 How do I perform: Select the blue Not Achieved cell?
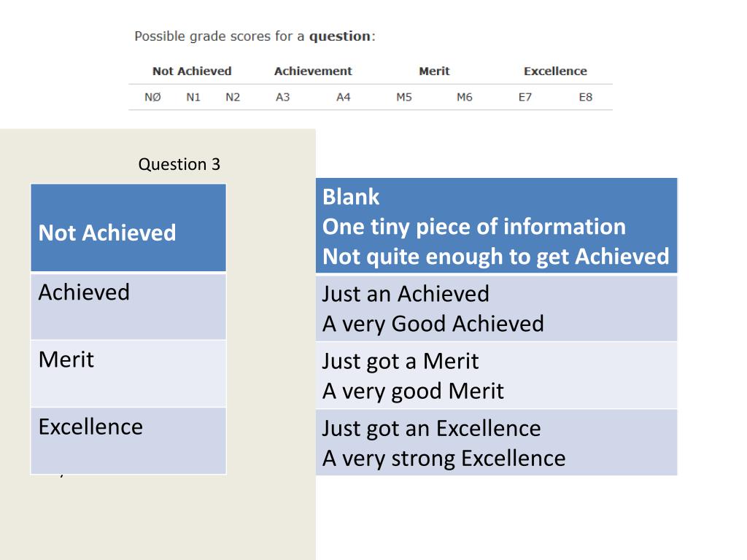128,227
